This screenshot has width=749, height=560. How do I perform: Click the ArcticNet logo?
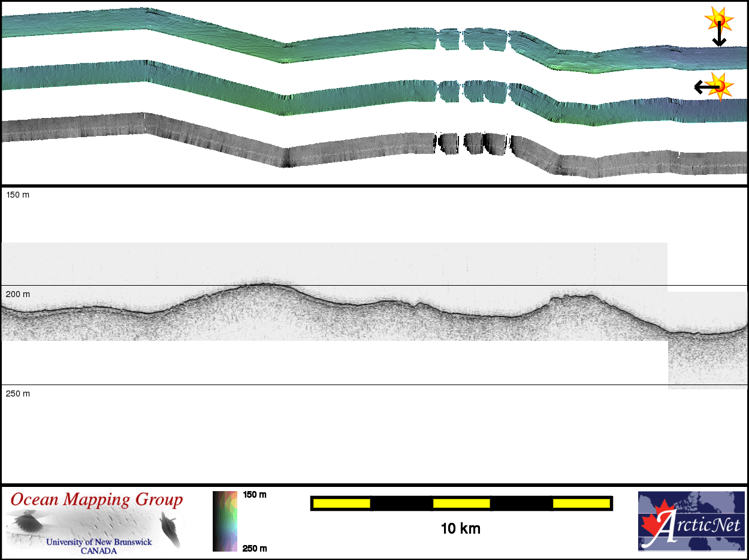pos(691,520)
